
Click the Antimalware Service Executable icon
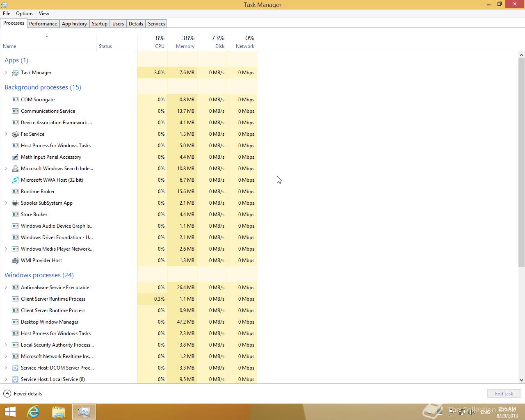coord(15,288)
